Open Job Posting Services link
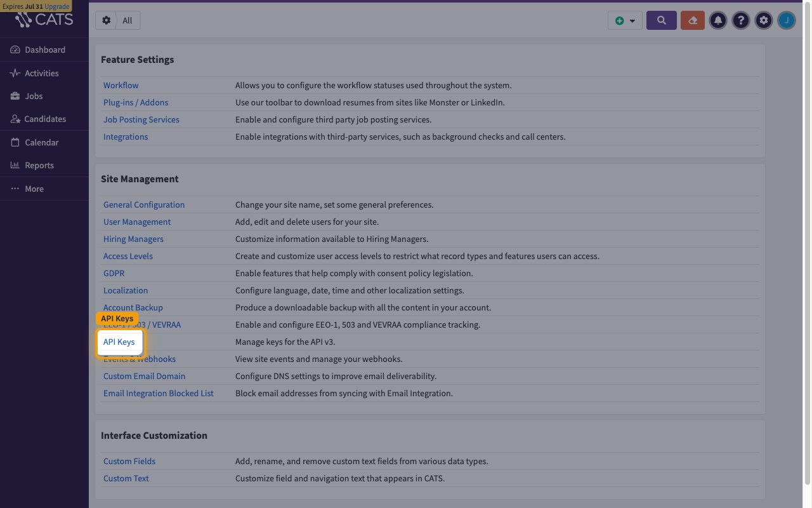 pyautogui.click(x=141, y=119)
